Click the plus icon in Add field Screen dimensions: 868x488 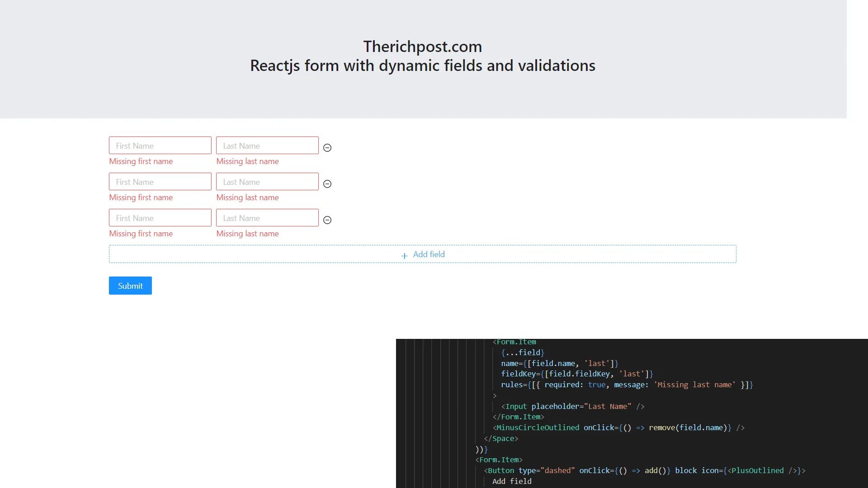pyautogui.click(x=405, y=255)
